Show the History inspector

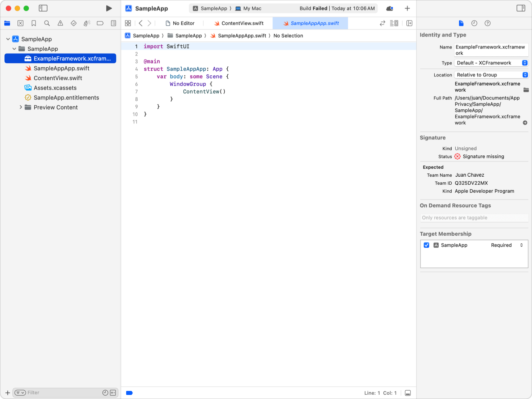474,23
